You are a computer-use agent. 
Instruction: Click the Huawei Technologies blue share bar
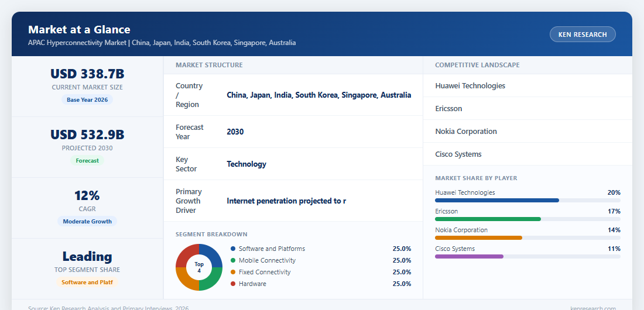(x=497, y=201)
